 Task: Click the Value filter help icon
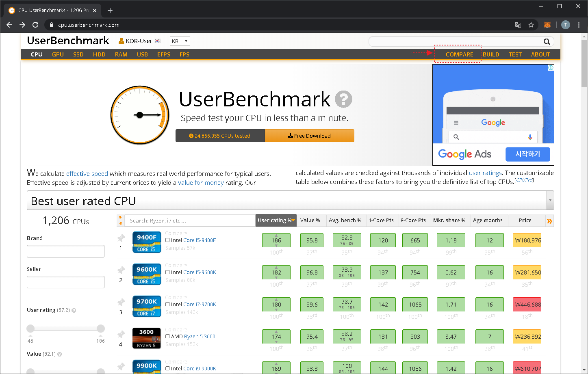coord(59,354)
